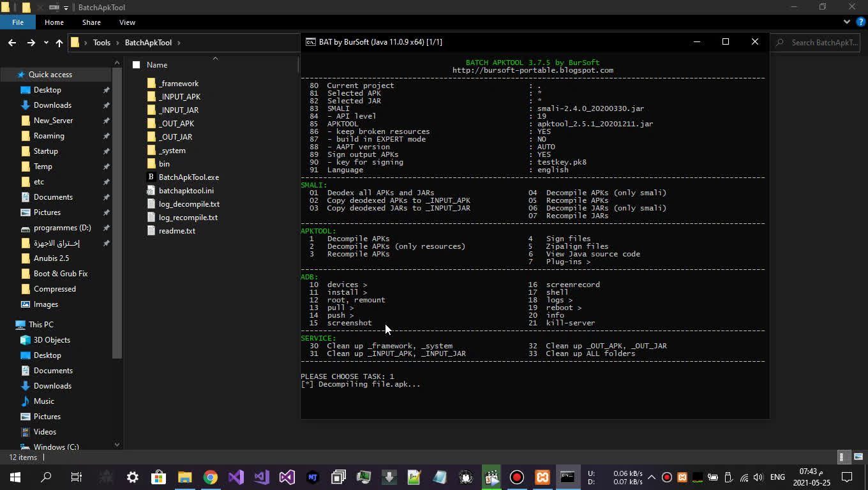Collapse the ribbon with the chevron arrow
Screen dimensions: 868x490
(x=846, y=21)
